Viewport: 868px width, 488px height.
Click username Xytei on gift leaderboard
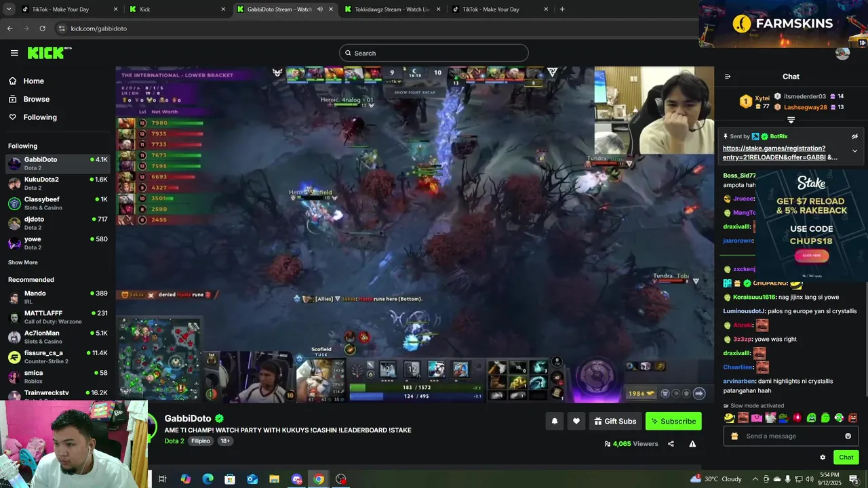tap(762, 98)
